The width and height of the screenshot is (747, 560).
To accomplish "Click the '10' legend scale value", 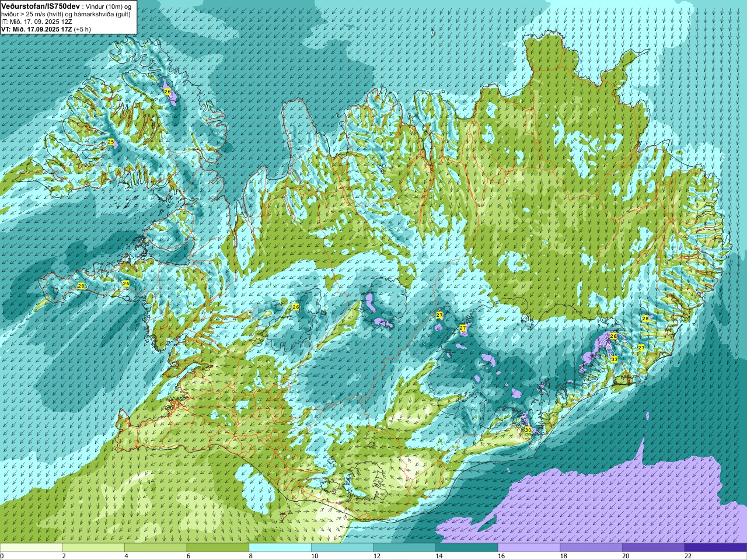I will point(315,556).
